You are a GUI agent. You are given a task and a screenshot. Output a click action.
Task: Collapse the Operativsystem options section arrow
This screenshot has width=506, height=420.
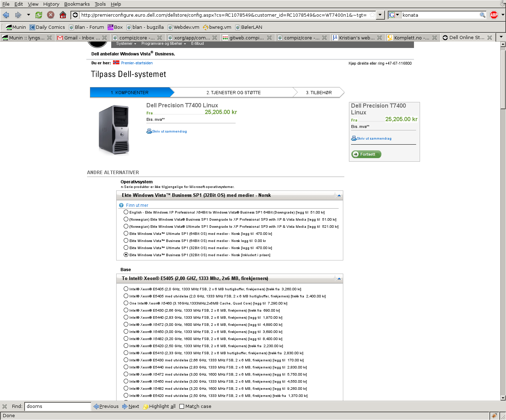(339, 195)
